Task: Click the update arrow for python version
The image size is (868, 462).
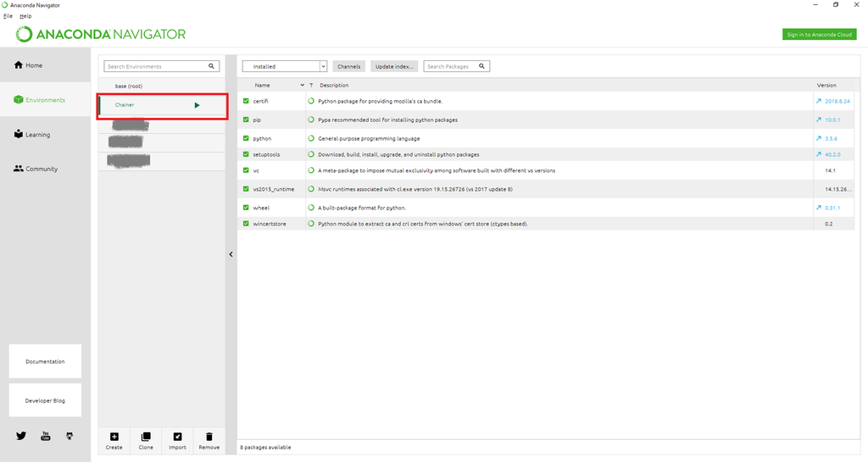Action: (x=818, y=138)
